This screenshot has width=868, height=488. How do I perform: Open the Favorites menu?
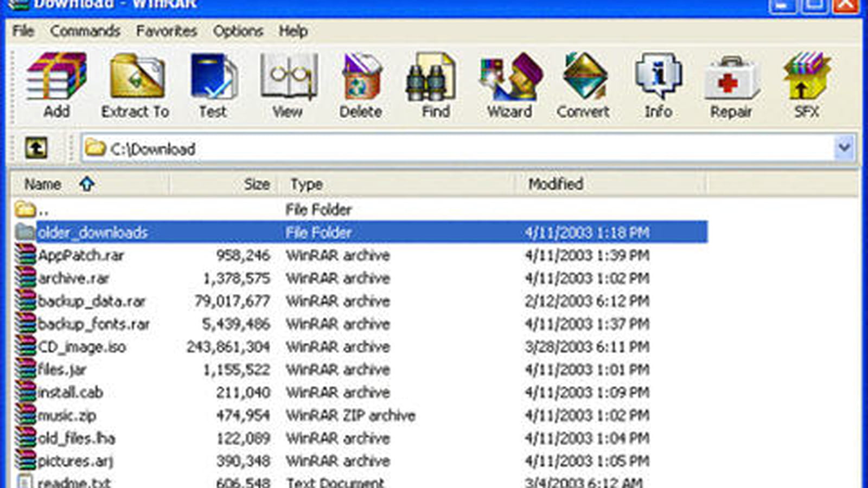tap(167, 31)
